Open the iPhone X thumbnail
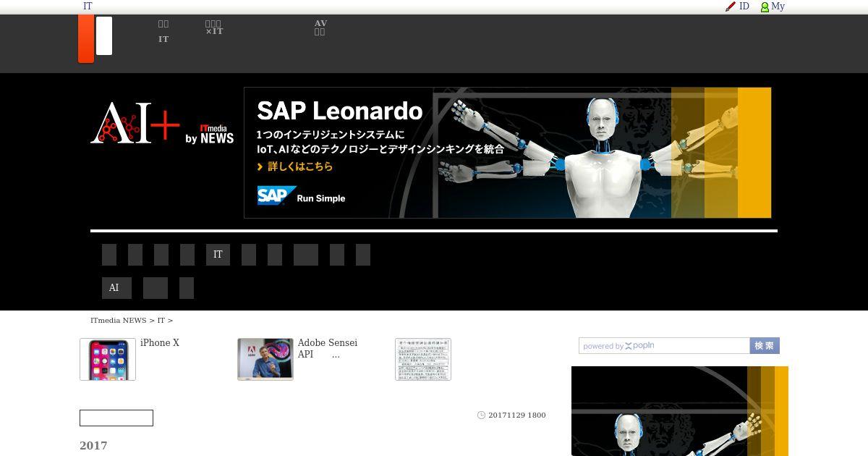The width and height of the screenshot is (868, 456). click(x=108, y=359)
